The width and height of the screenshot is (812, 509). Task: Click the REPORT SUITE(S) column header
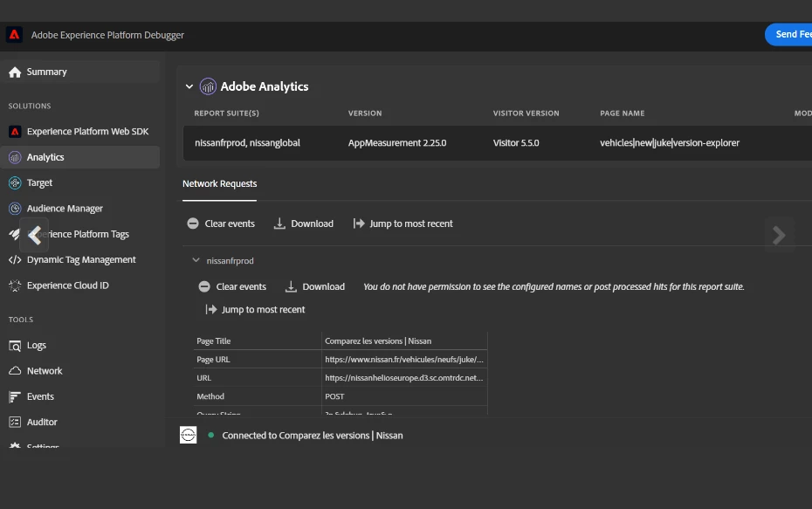226,113
